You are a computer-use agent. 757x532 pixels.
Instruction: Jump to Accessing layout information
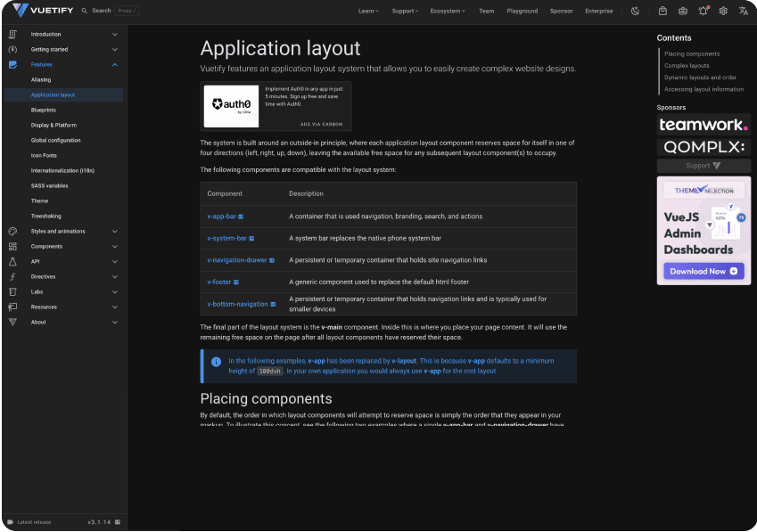click(x=704, y=89)
